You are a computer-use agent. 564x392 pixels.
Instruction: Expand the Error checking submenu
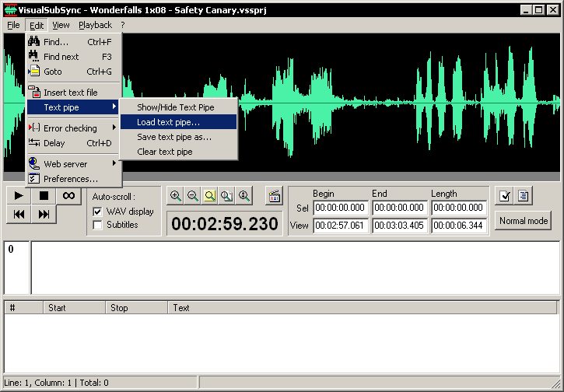click(71, 128)
